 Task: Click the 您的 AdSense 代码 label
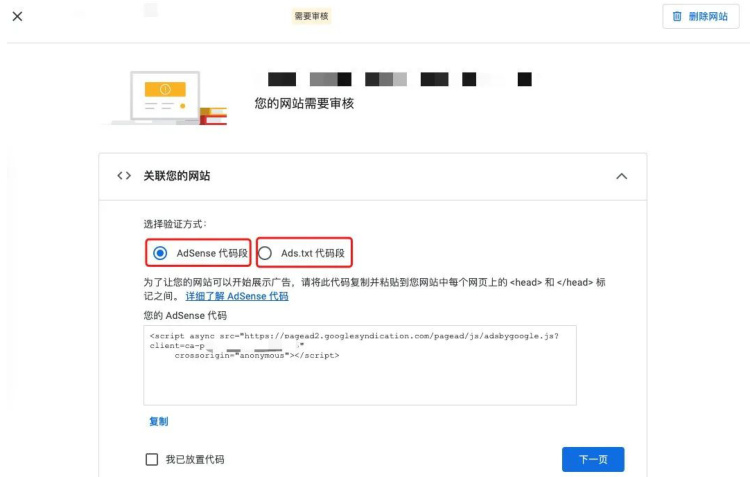pyautogui.click(x=185, y=315)
